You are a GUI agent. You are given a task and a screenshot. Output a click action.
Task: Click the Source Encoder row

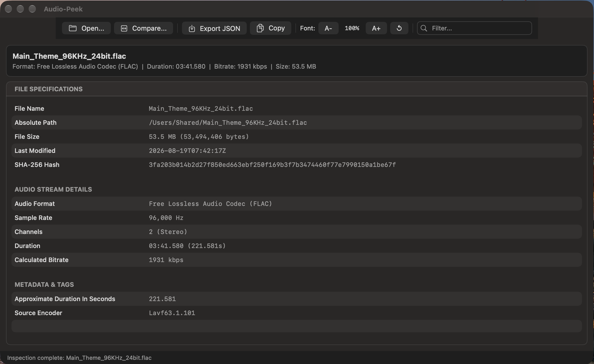(x=296, y=313)
